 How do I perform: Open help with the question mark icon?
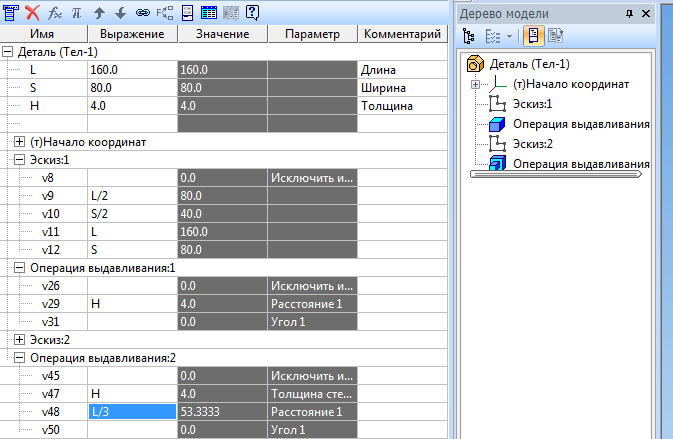252,13
